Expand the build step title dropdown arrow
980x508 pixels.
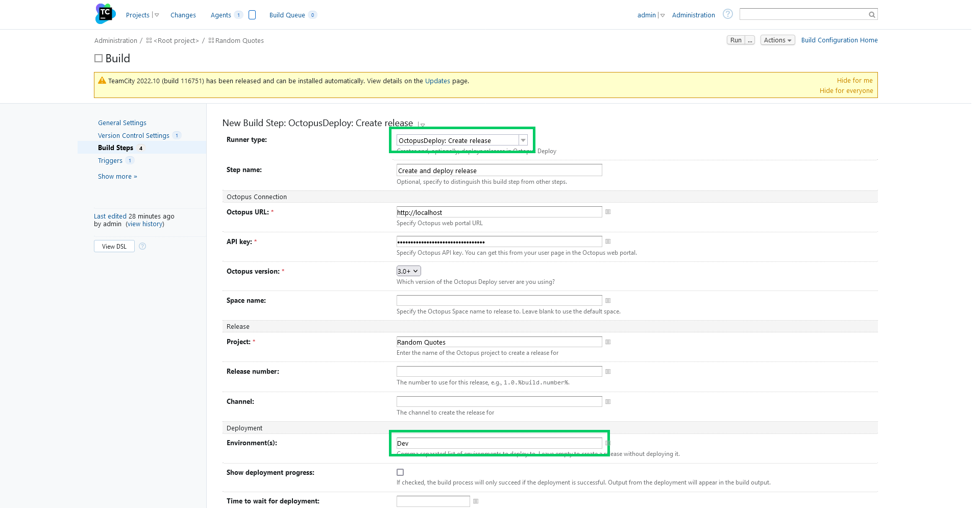[422, 125]
